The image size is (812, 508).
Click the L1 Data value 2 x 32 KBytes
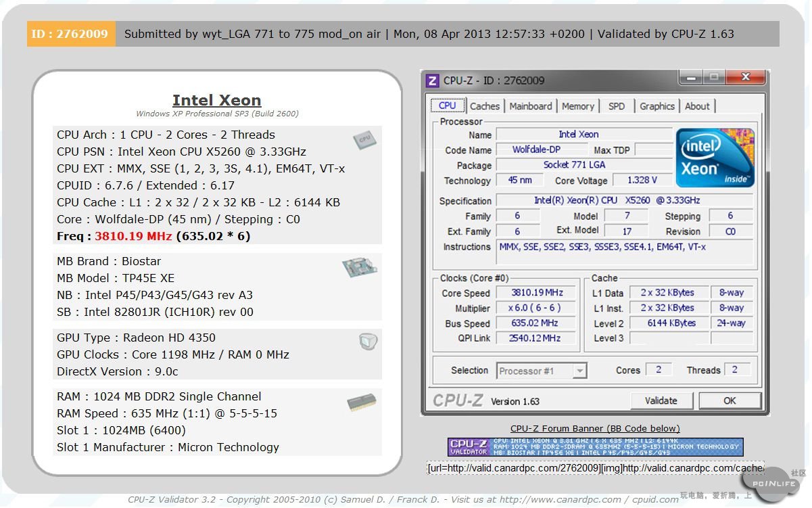pos(669,293)
